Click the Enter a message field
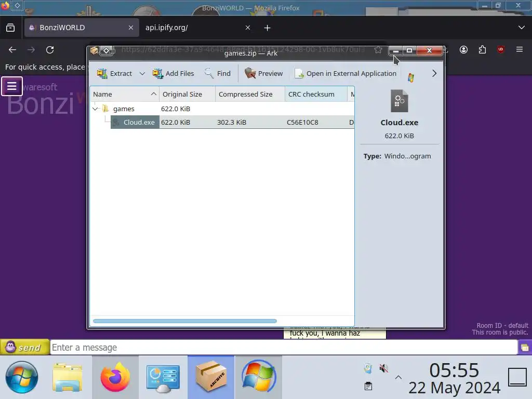Viewport: 532px width, 399px height. [284, 347]
